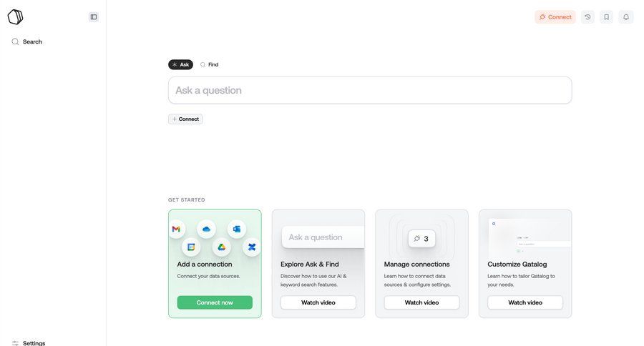This screenshot has height=346, width=644.
Task: Click the green Connect now button
Action: (x=215, y=302)
